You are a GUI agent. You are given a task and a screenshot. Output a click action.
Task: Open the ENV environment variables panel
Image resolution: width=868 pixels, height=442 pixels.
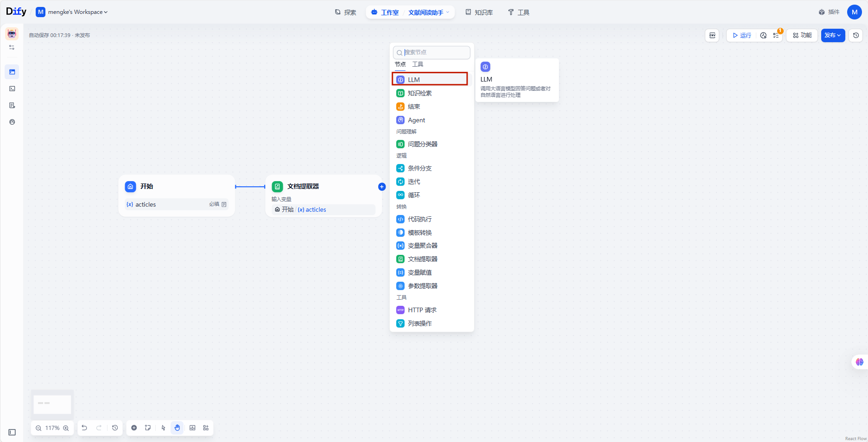(712, 35)
